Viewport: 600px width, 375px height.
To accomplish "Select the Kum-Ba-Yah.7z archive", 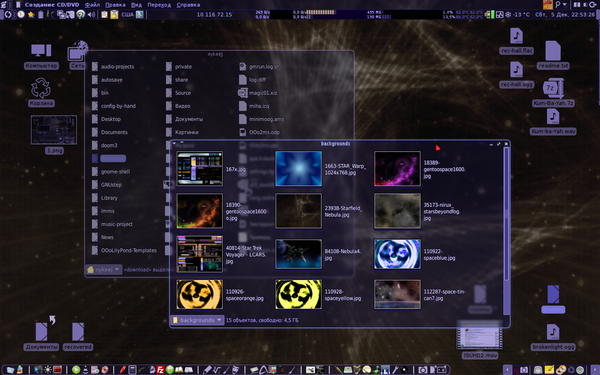I will [x=553, y=92].
